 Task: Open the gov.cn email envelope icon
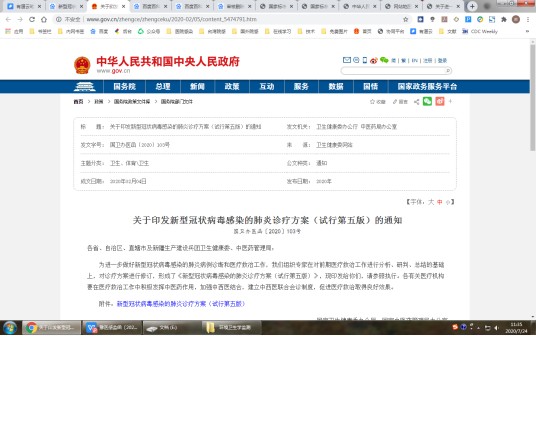point(347,60)
